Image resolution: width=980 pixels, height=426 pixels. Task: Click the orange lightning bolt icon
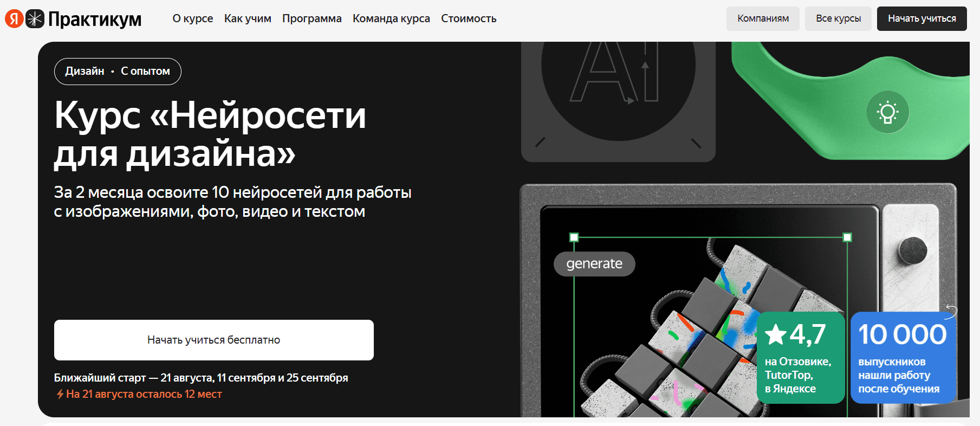pyautogui.click(x=60, y=394)
